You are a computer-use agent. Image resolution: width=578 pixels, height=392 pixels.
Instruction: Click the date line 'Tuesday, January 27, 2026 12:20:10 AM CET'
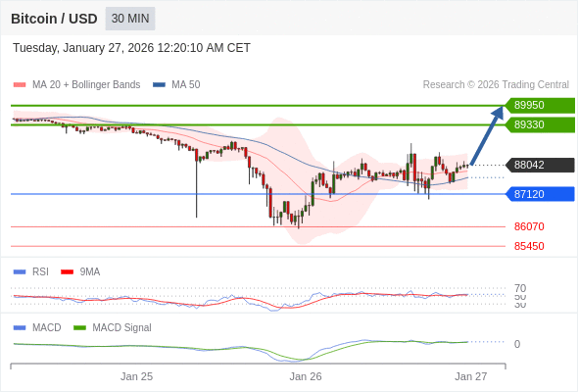pos(131,48)
